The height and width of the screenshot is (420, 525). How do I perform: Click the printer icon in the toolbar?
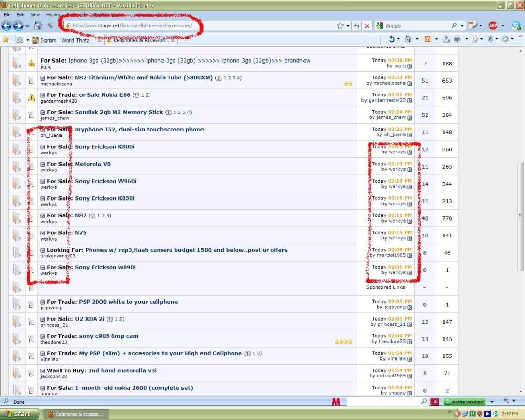(457, 39)
